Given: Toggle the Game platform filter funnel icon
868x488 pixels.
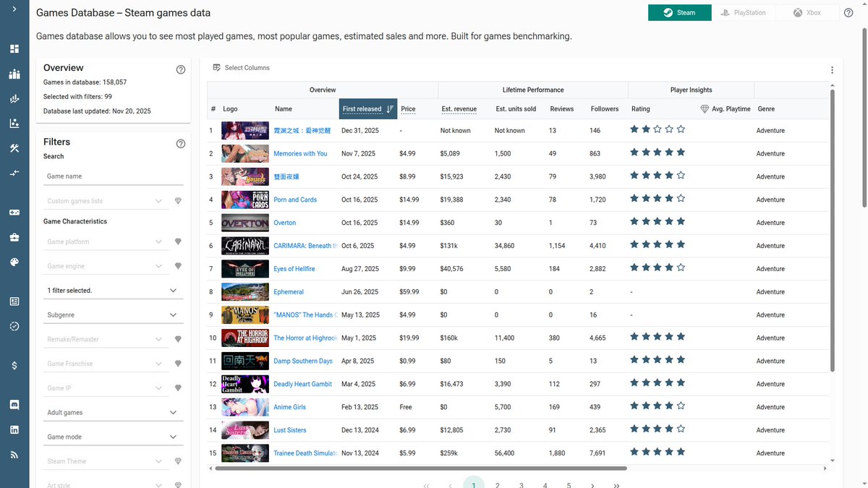Looking at the screenshot, I should [178, 241].
